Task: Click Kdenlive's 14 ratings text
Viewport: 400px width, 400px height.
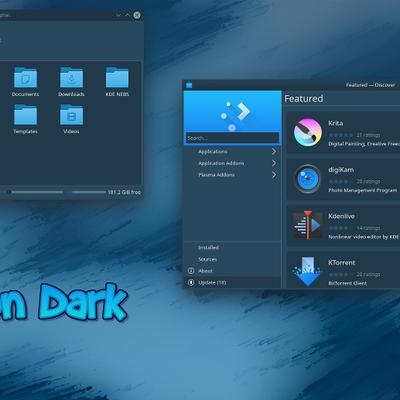Action: (368, 228)
